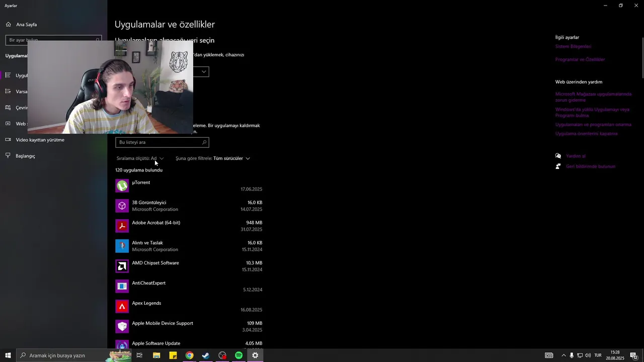Screen dimensions: 644x362
Task: Click the 948 MB size value
Action: (254, 223)
